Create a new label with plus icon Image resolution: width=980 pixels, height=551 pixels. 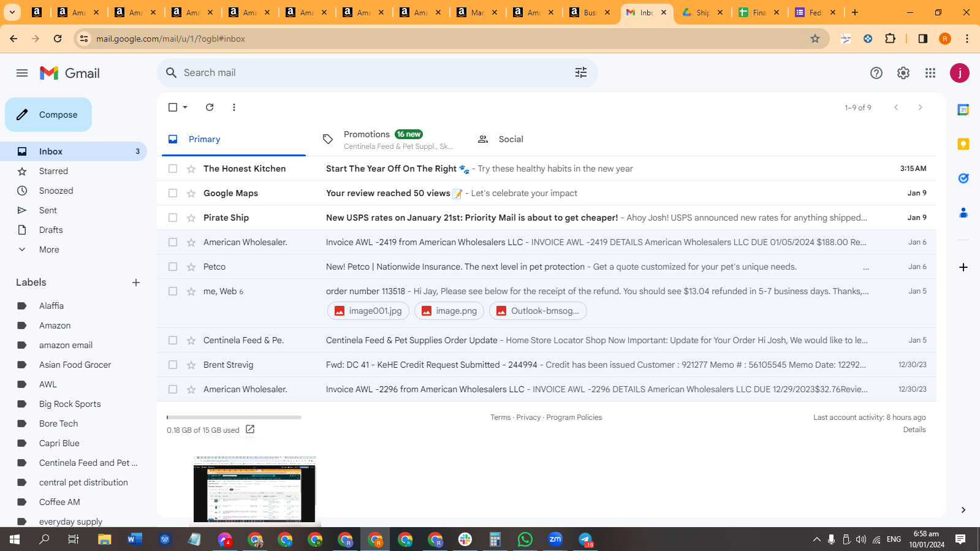(x=136, y=283)
